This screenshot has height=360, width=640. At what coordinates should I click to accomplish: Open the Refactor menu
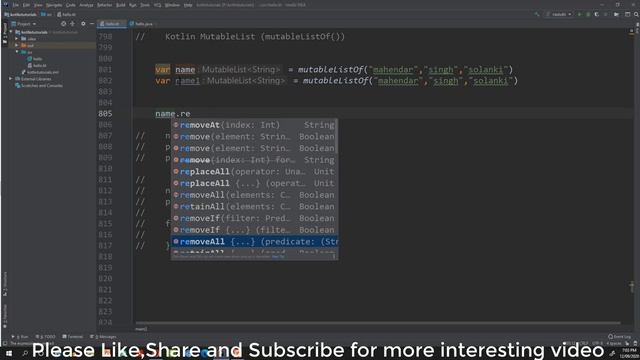[104, 5]
